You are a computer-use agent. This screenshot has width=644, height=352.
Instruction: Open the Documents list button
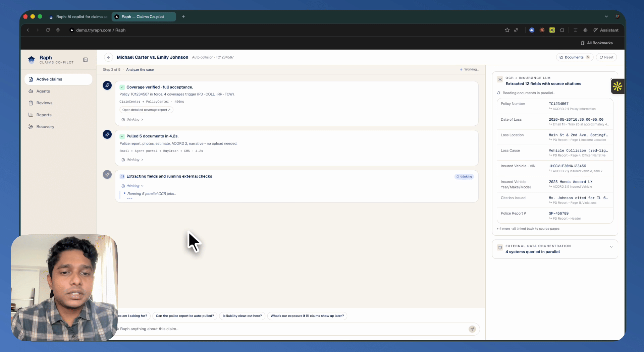[x=575, y=57]
